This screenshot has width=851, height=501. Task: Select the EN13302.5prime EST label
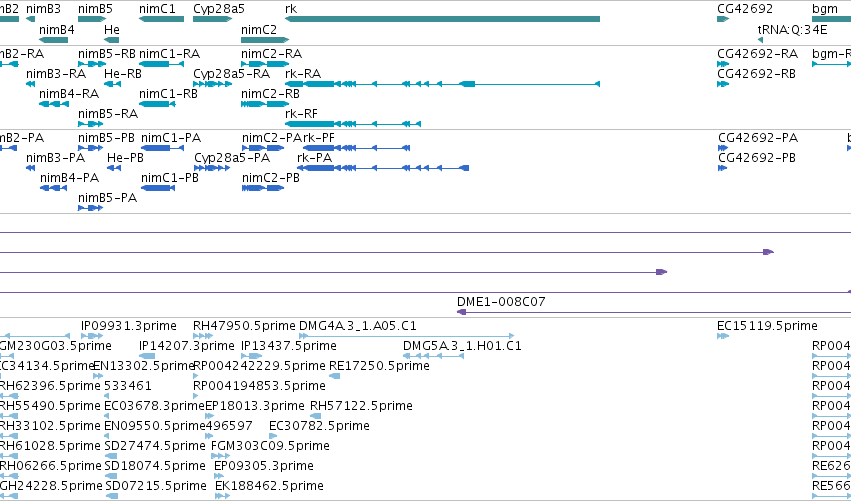(x=144, y=366)
